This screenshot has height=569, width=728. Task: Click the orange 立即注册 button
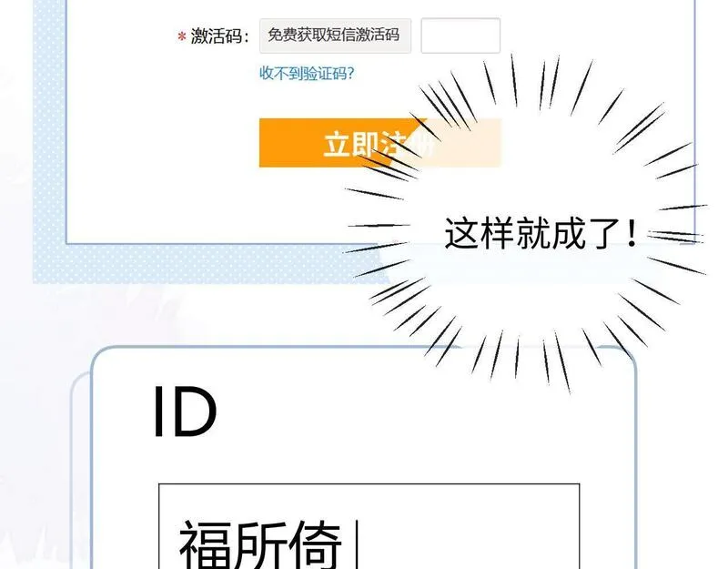click(379, 143)
